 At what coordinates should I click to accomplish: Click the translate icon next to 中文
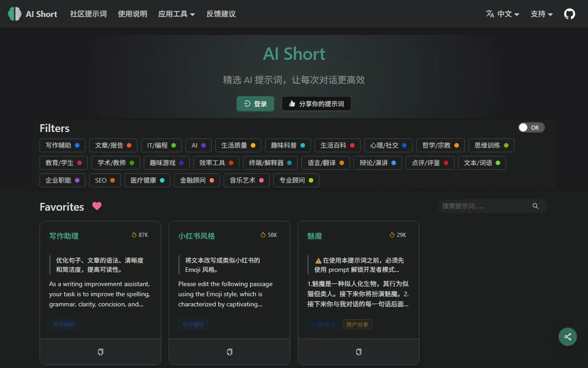click(x=490, y=14)
